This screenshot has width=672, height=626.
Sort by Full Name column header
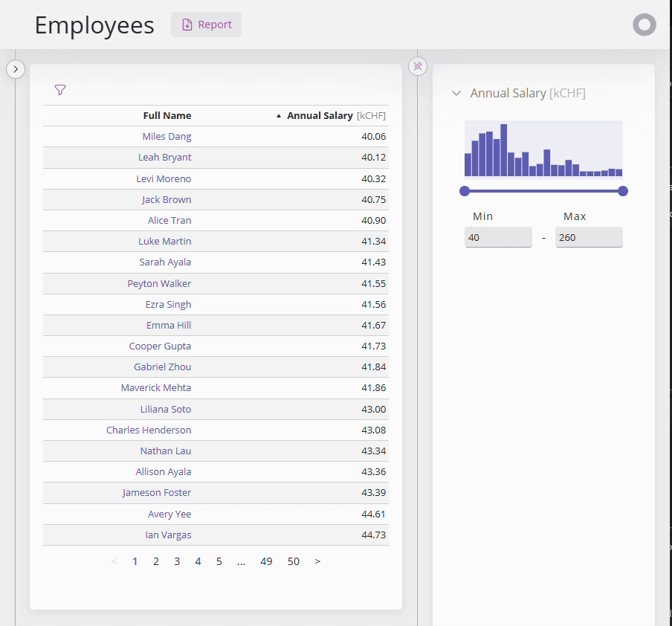coord(167,116)
